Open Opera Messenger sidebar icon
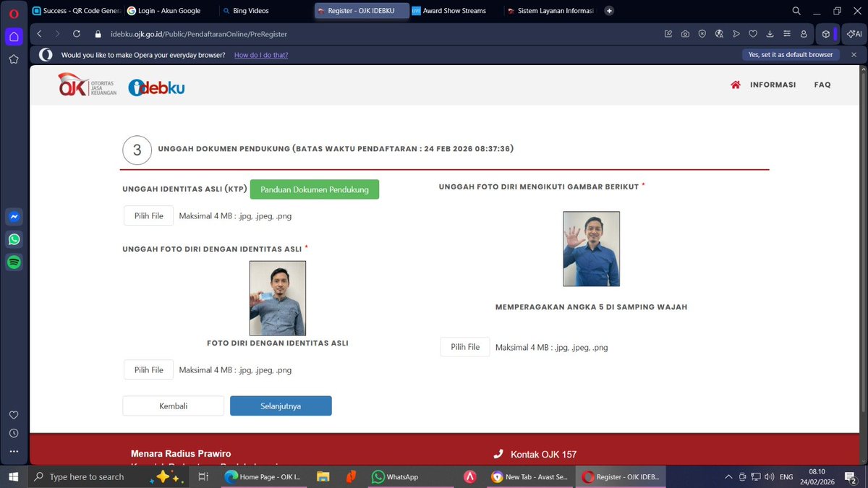868x488 pixels. point(14,215)
